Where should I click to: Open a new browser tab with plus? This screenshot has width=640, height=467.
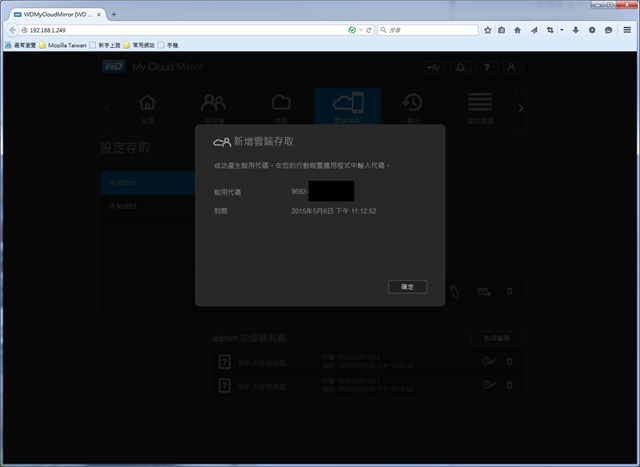[x=113, y=14]
